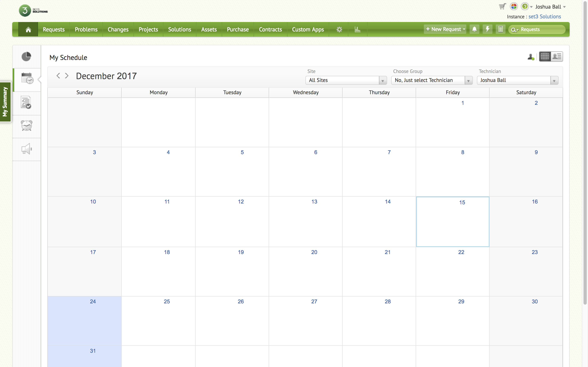This screenshot has height=367, width=588.
Task: Click the megaphone announcements sidebar icon
Action: tap(27, 149)
